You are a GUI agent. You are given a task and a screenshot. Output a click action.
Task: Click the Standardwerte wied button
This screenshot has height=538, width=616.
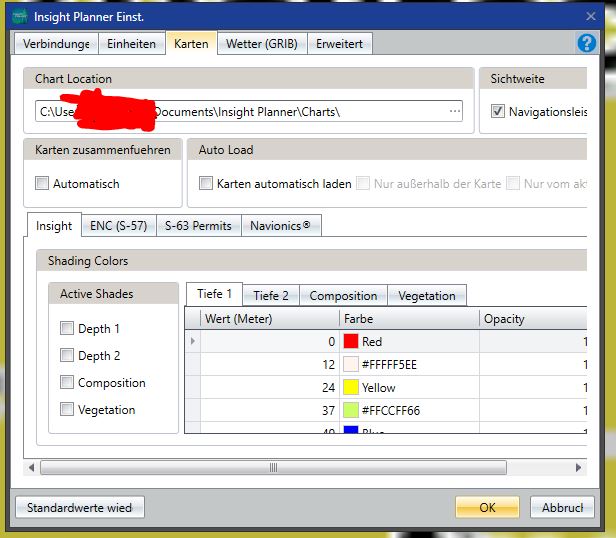[x=80, y=507]
